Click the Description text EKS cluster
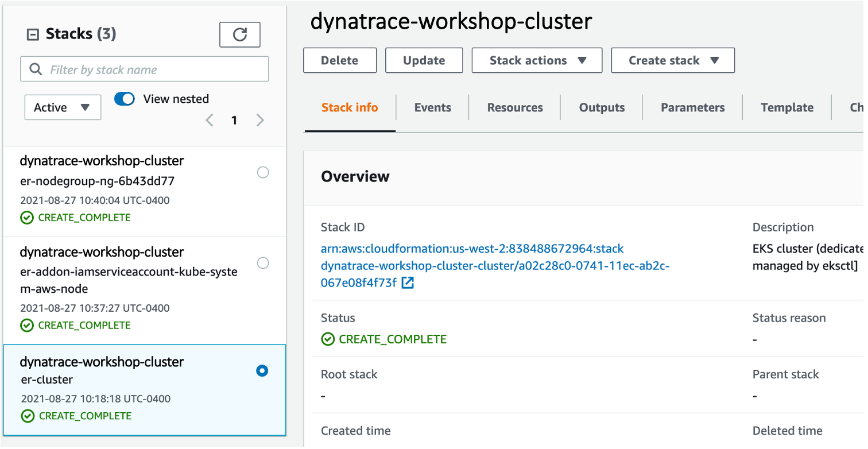This screenshot has width=868, height=449. click(808, 257)
